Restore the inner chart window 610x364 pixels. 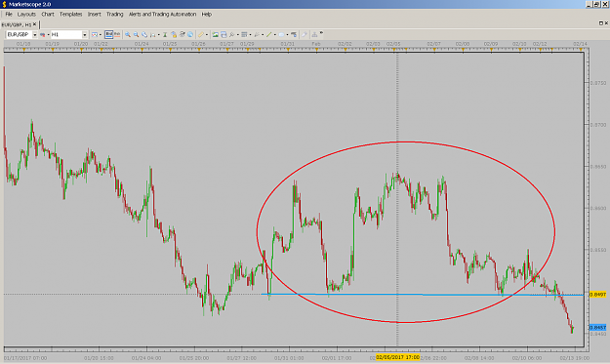[x=601, y=23]
